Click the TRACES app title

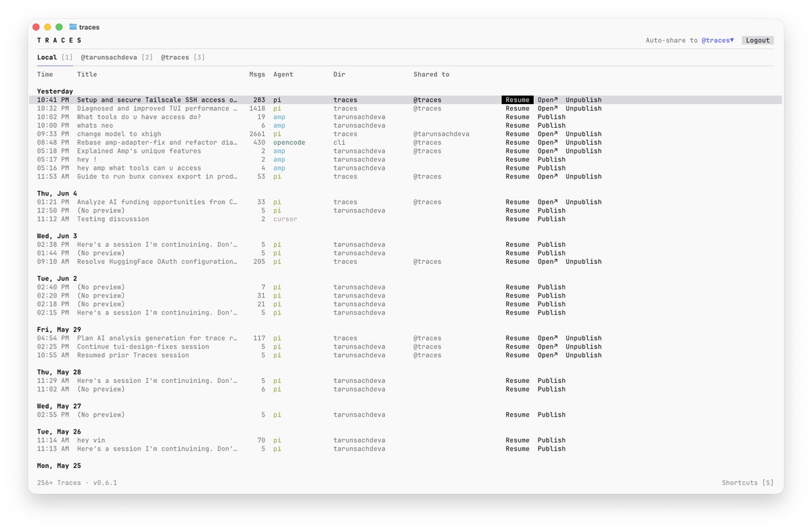pos(60,41)
